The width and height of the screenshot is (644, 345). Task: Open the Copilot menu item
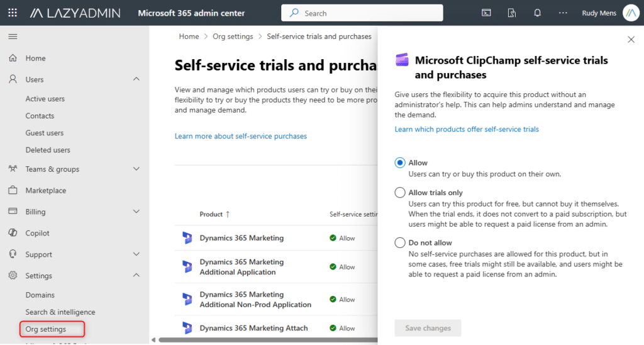(x=37, y=233)
